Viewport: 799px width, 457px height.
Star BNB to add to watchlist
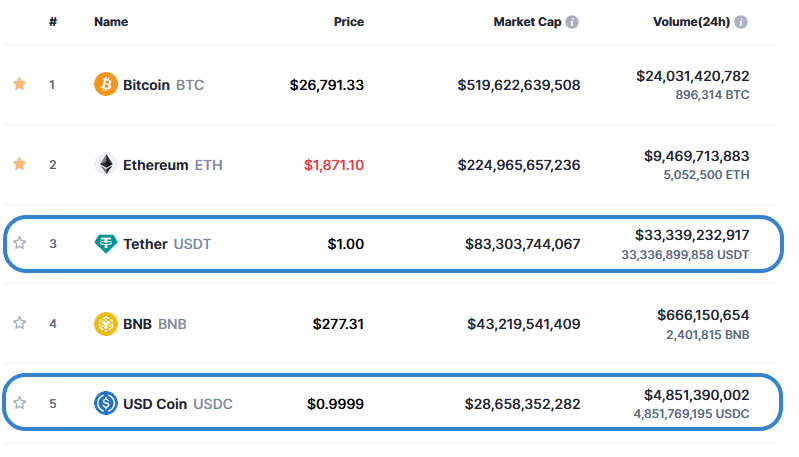click(19, 324)
